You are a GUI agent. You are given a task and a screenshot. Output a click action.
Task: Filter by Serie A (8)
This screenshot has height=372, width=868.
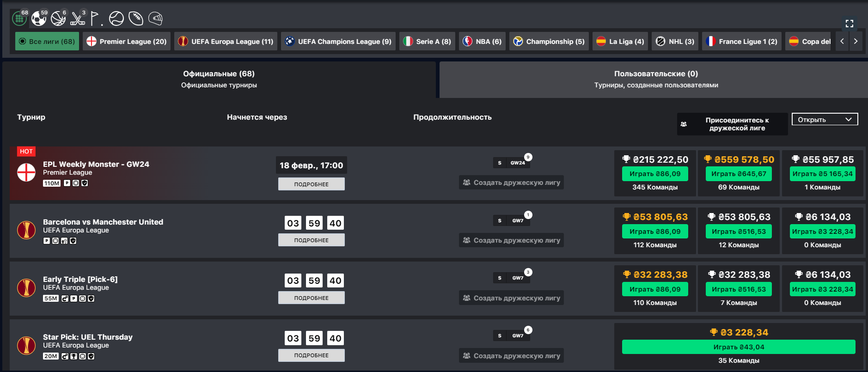tap(428, 41)
